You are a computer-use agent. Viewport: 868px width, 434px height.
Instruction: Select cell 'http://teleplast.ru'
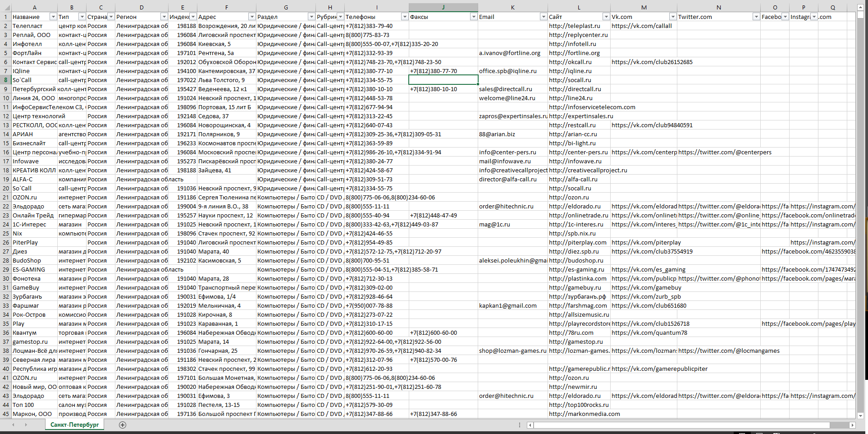pos(579,26)
